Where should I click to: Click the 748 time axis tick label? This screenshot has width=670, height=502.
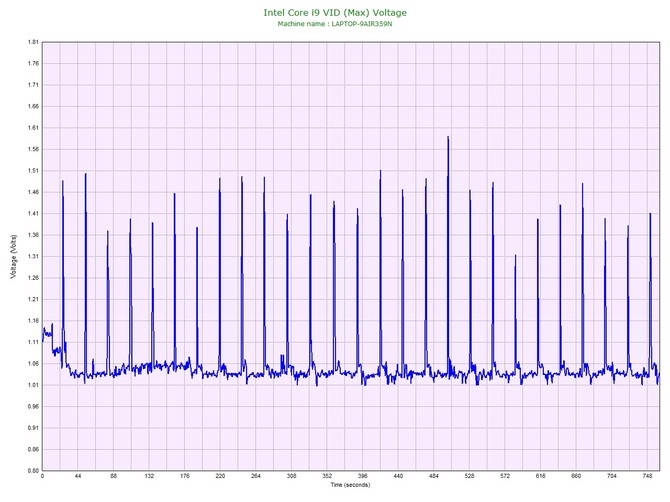[647, 476]
